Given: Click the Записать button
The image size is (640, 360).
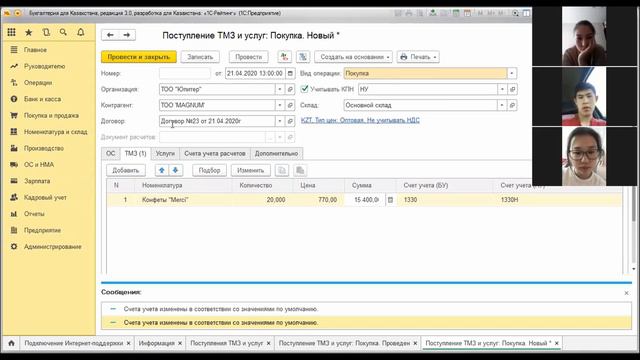Looking at the screenshot, I should coord(200,57).
